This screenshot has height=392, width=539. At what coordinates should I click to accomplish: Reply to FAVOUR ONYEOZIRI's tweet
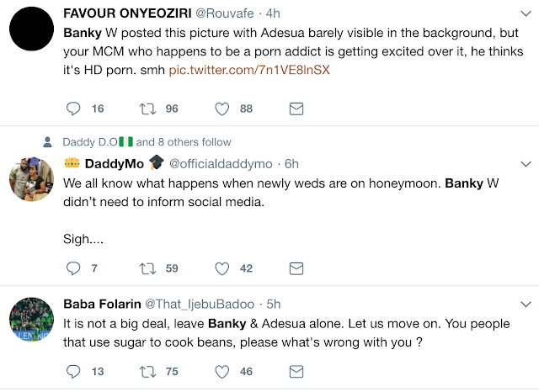73,109
